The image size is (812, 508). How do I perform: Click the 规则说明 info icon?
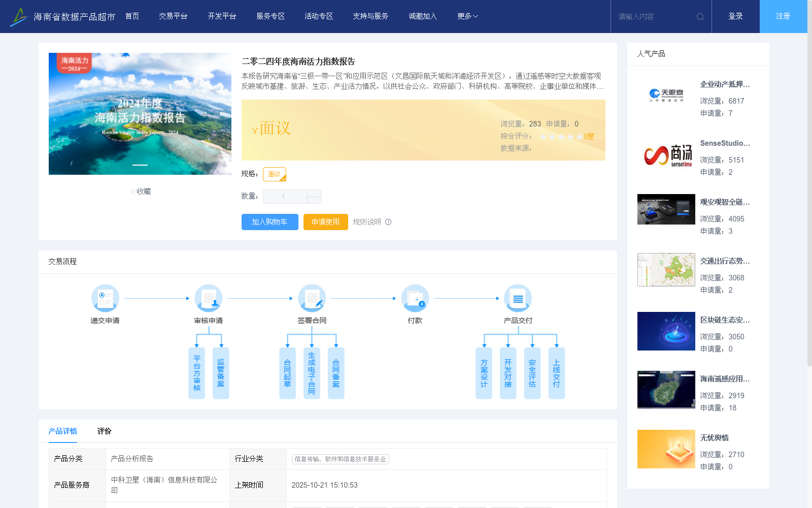point(388,222)
